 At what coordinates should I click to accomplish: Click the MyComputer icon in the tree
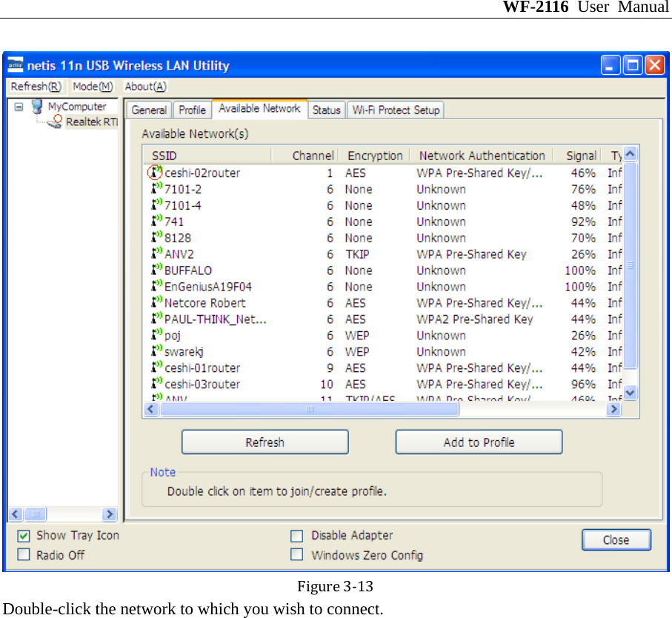(36, 106)
